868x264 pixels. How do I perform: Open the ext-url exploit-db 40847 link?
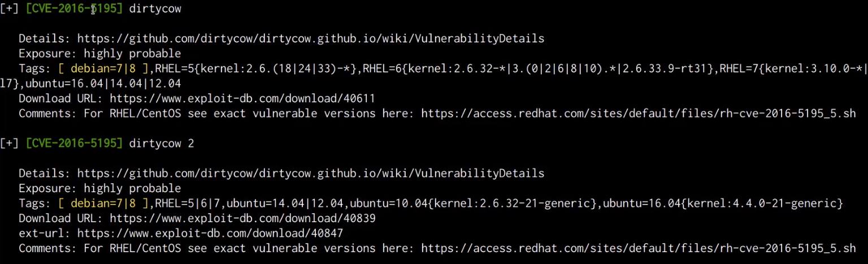click(210, 233)
